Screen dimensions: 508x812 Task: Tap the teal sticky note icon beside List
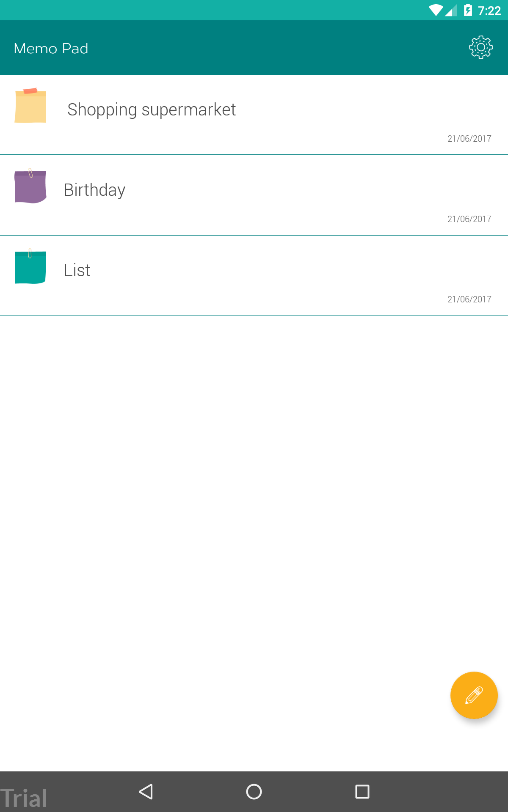30,266
